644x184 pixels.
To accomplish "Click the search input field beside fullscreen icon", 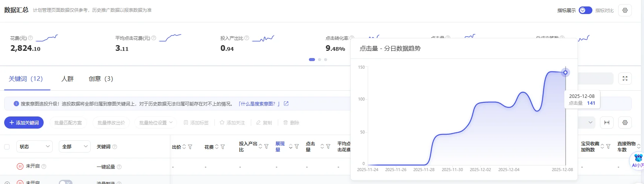I will 595,79.
